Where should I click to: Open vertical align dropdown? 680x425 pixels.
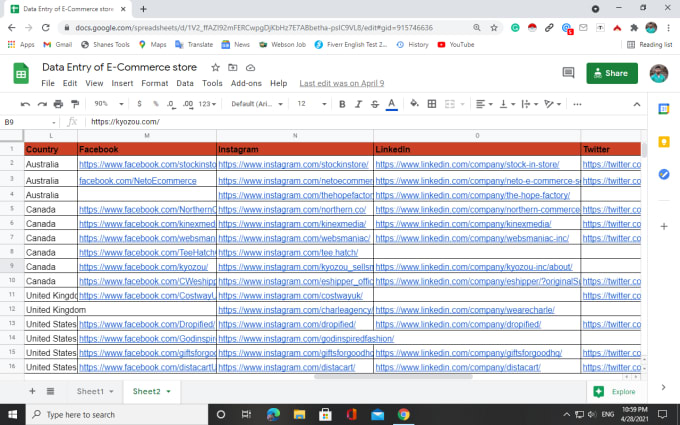coord(507,104)
